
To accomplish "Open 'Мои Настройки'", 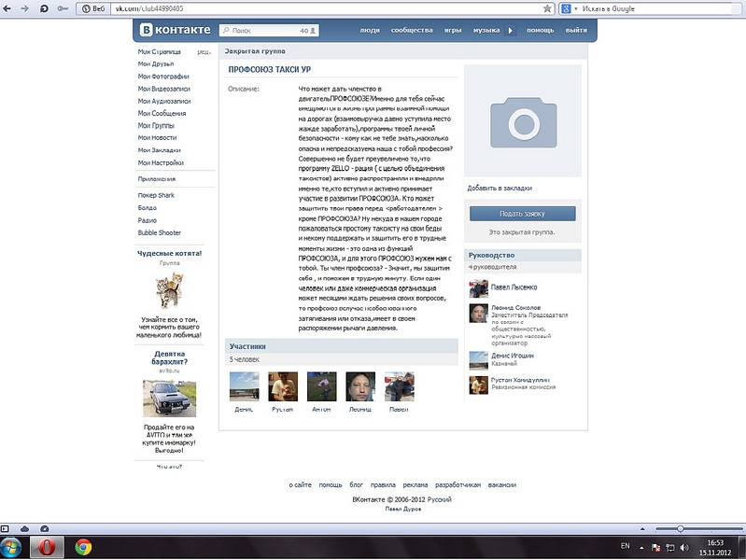I will tap(161, 162).
